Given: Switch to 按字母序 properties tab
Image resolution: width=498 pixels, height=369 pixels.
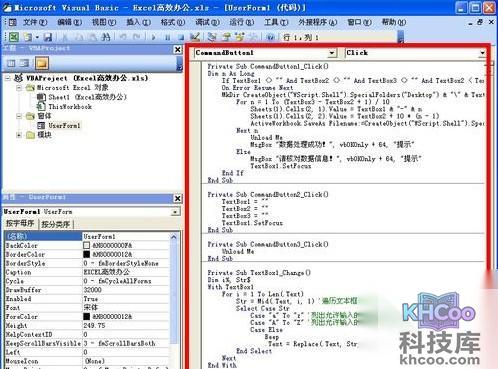Looking at the screenshot, I should point(20,224).
